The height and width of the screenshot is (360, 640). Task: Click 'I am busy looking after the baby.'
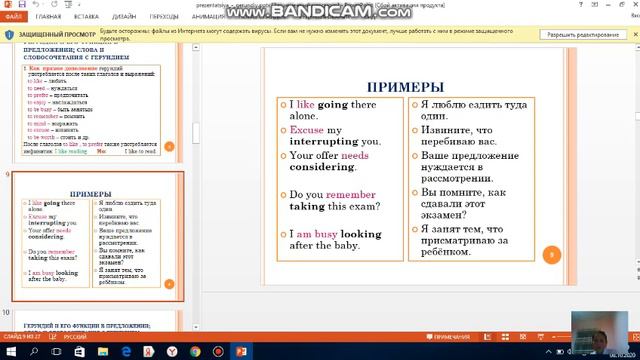click(336, 240)
